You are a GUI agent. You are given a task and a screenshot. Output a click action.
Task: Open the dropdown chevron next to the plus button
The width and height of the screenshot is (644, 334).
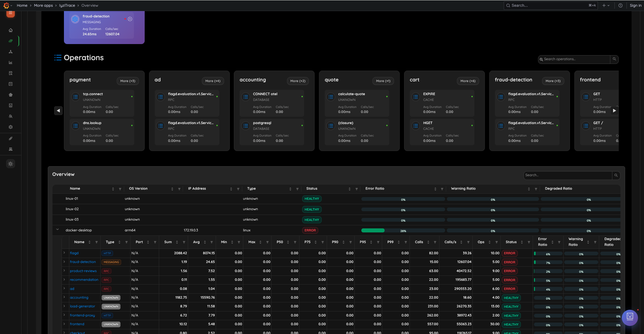tap(609, 5)
